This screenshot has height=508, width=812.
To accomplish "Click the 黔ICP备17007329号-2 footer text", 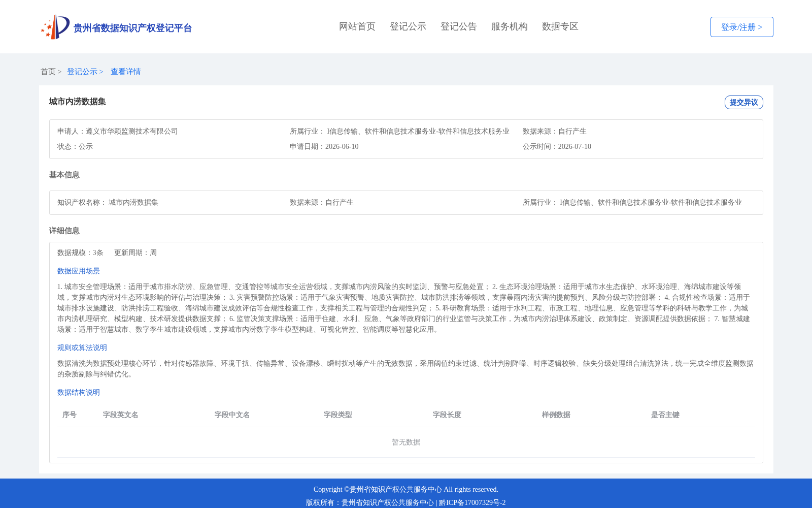I will [472, 502].
